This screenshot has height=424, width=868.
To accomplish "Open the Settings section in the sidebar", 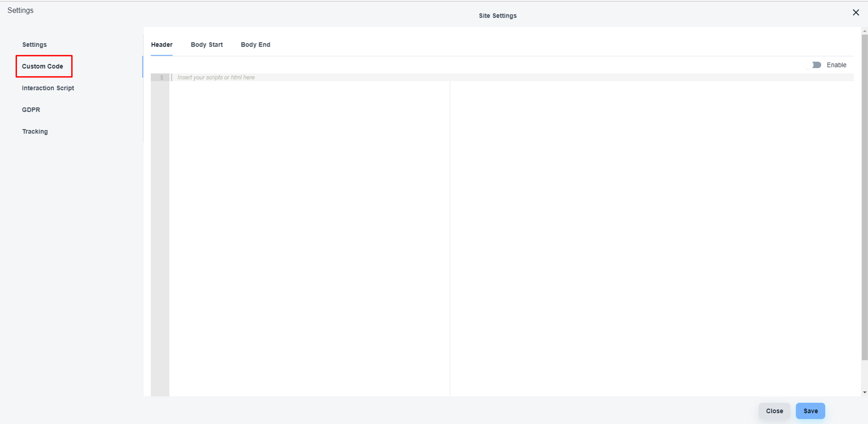I will click(x=34, y=45).
